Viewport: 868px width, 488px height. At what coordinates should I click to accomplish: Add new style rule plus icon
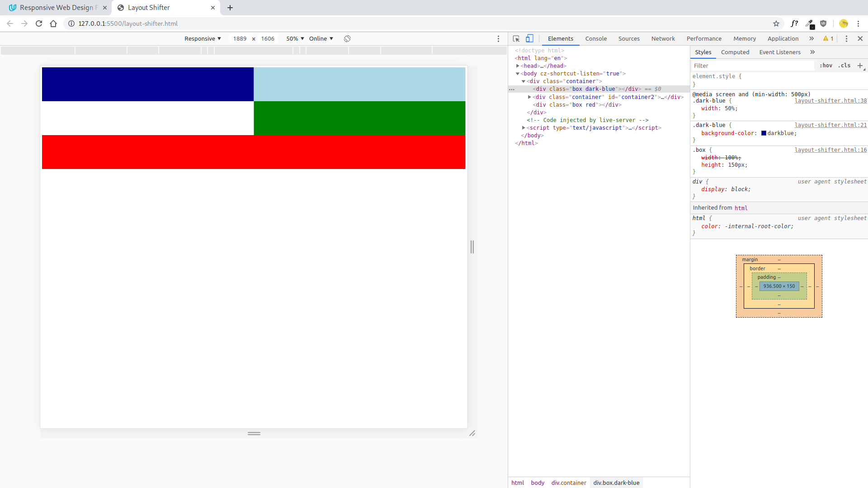(860, 66)
